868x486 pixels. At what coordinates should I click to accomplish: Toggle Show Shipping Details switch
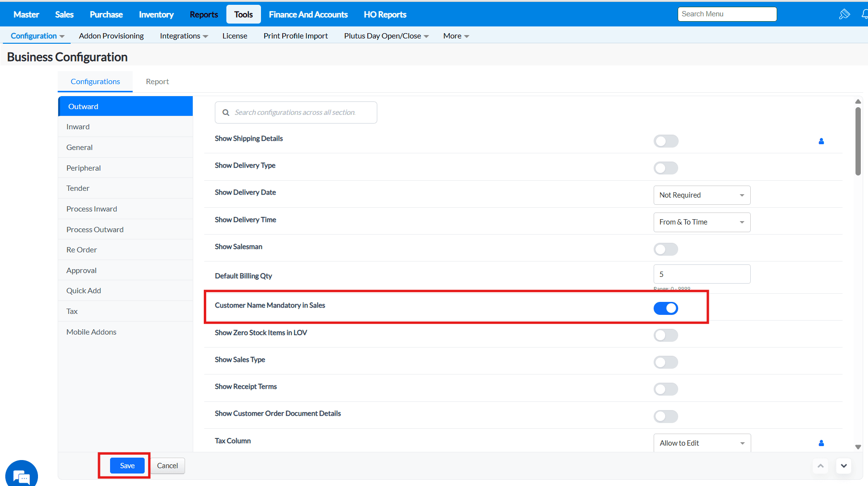666,141
